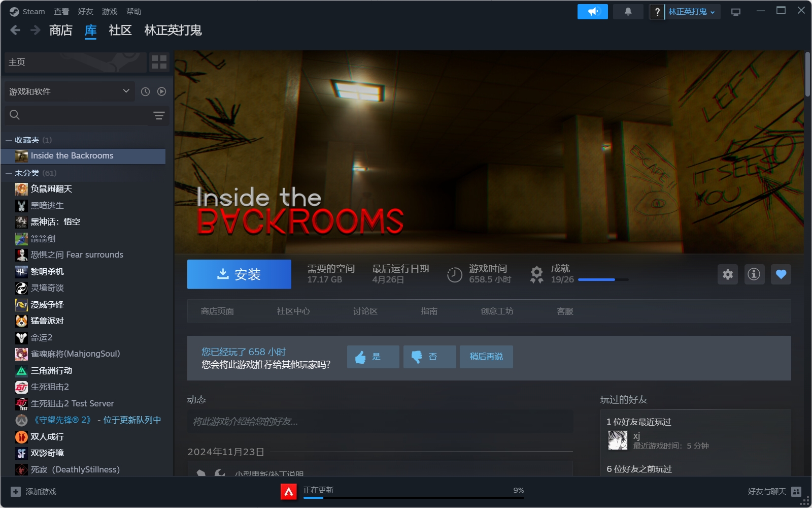The image size is (812, 508).
Task: Open friend xj's avatar
Action: 618,440
